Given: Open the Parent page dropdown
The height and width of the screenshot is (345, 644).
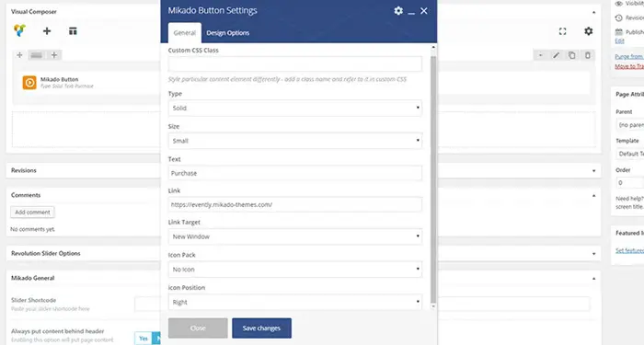Looking at the screenshot, I should 630,125.
